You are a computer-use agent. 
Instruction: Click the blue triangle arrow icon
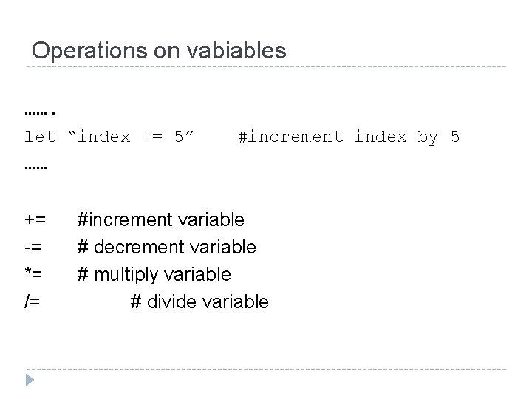30,380
